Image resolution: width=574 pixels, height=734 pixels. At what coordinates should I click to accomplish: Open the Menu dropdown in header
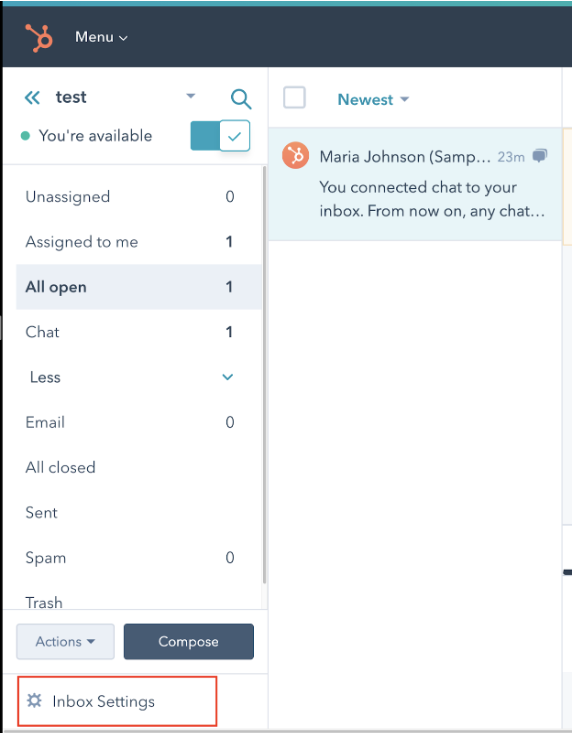click(101, 37)
